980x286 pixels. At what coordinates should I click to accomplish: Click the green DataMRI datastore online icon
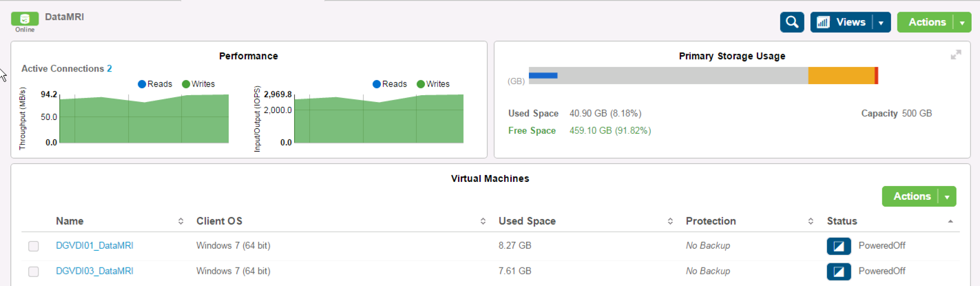tap(25, 19)
